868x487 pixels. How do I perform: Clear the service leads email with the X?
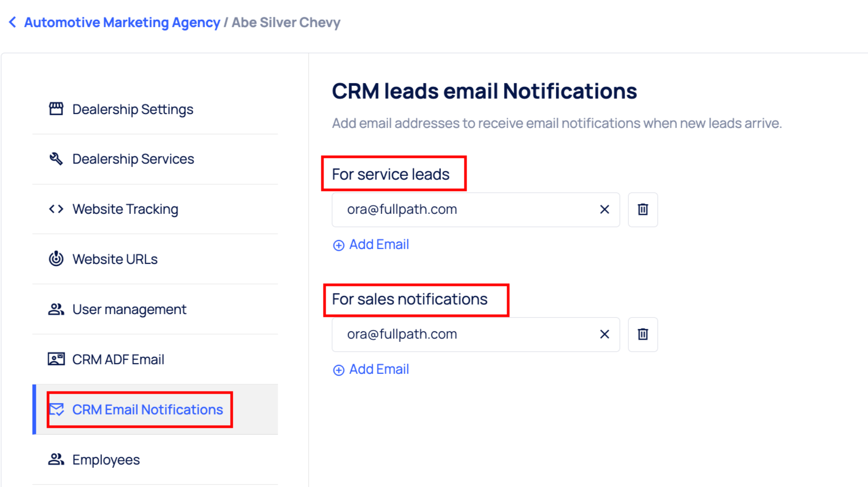(x=604, y=210)
